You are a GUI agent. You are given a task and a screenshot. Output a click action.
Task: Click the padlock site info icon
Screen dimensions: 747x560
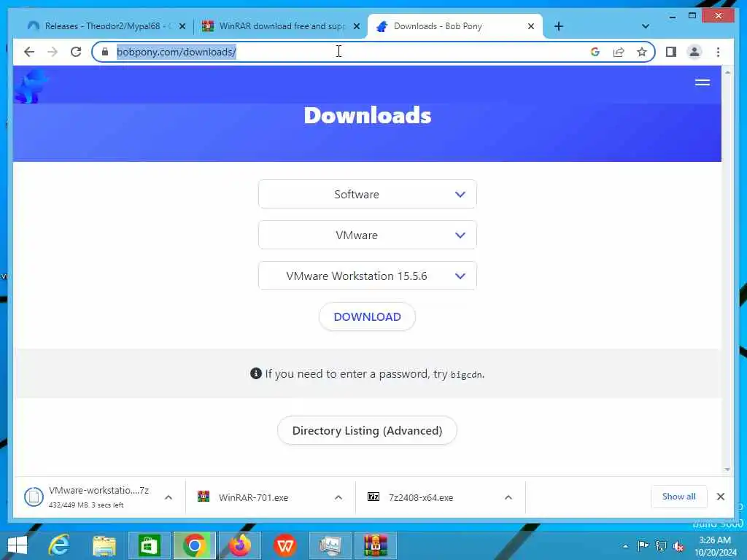105,52
